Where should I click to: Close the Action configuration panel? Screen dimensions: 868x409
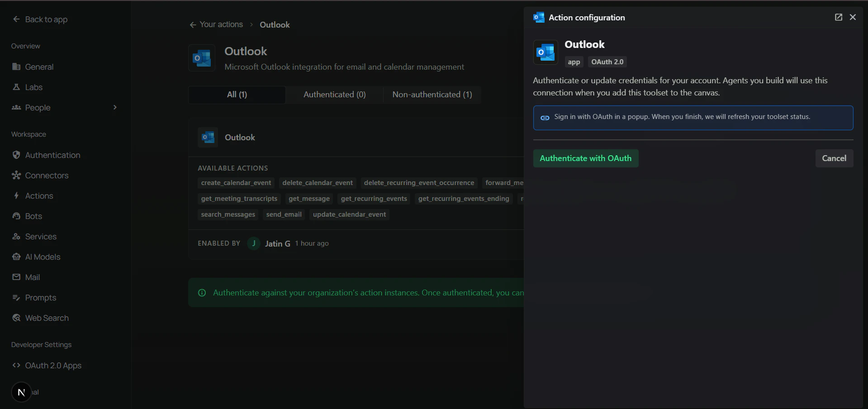853,17
